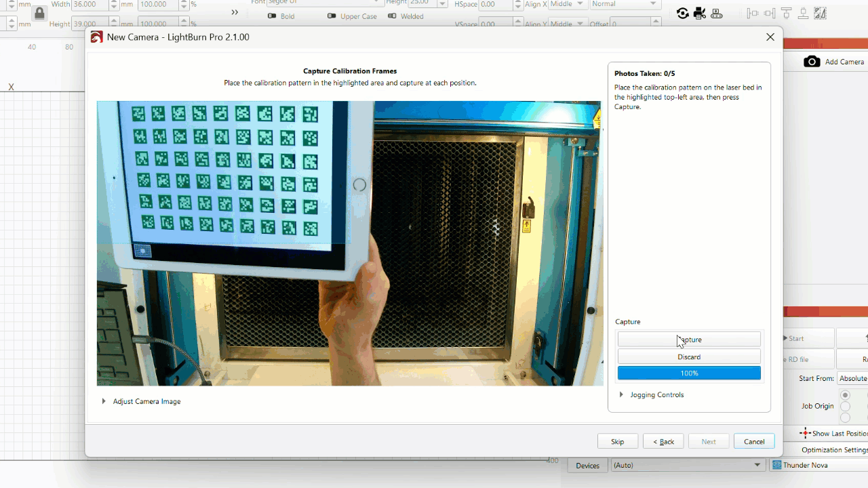Screen dimensions: 868x488
Task: Toggle the Welded text switch
Action: coord(392,16)
